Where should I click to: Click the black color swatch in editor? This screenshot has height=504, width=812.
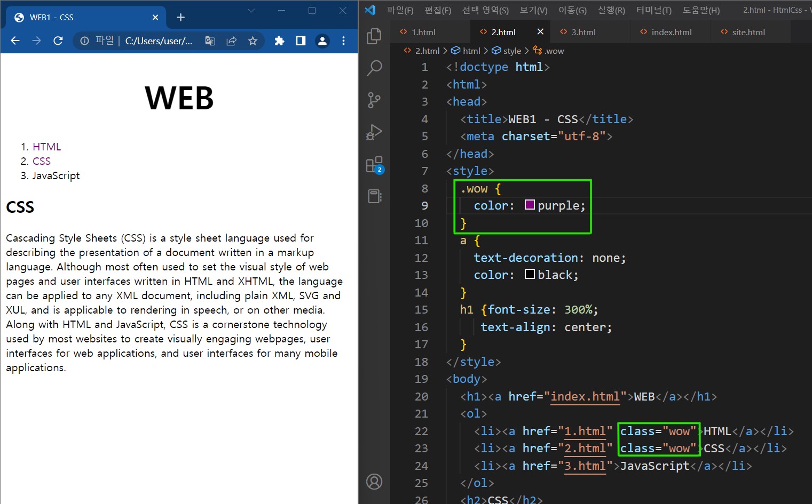pyautogui.click(x=530, y=274)
